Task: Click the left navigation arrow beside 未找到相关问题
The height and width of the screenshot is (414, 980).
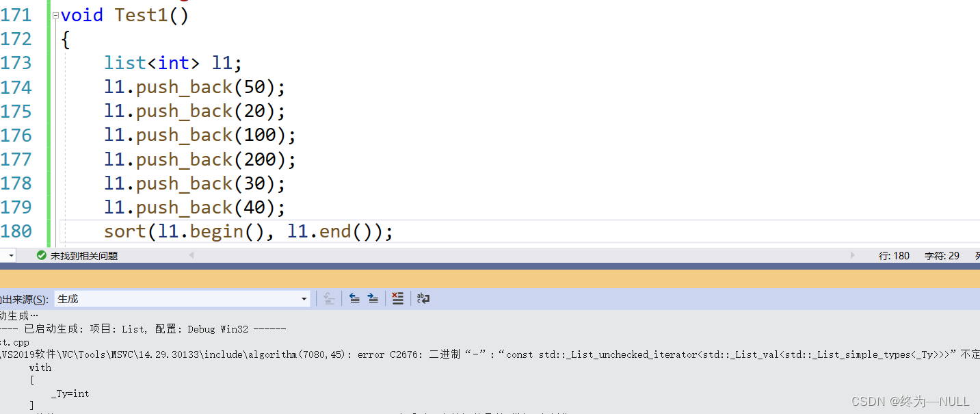Action: tap(191, 255)
